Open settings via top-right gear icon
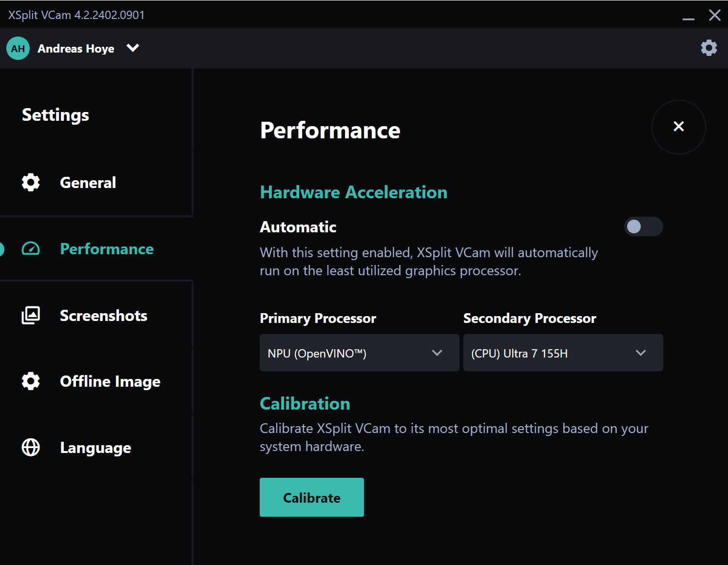Screen dimensions: 728x565 [709, 48]
